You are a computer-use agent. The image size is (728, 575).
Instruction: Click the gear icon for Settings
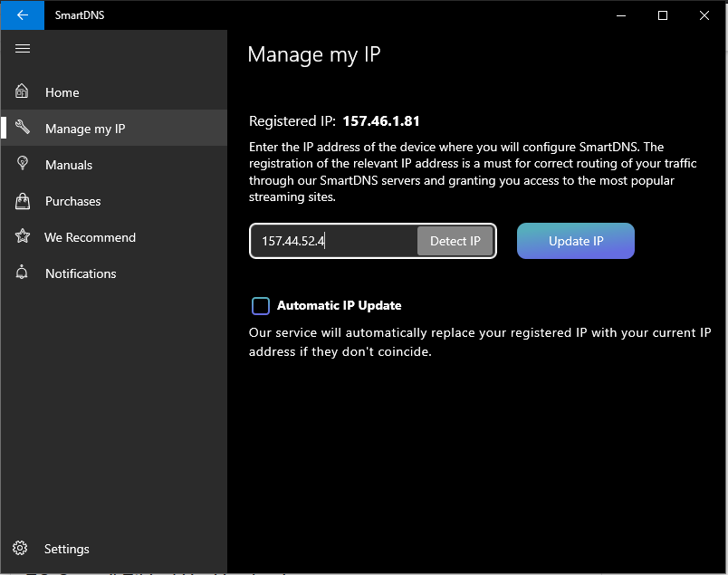[20, 548]
